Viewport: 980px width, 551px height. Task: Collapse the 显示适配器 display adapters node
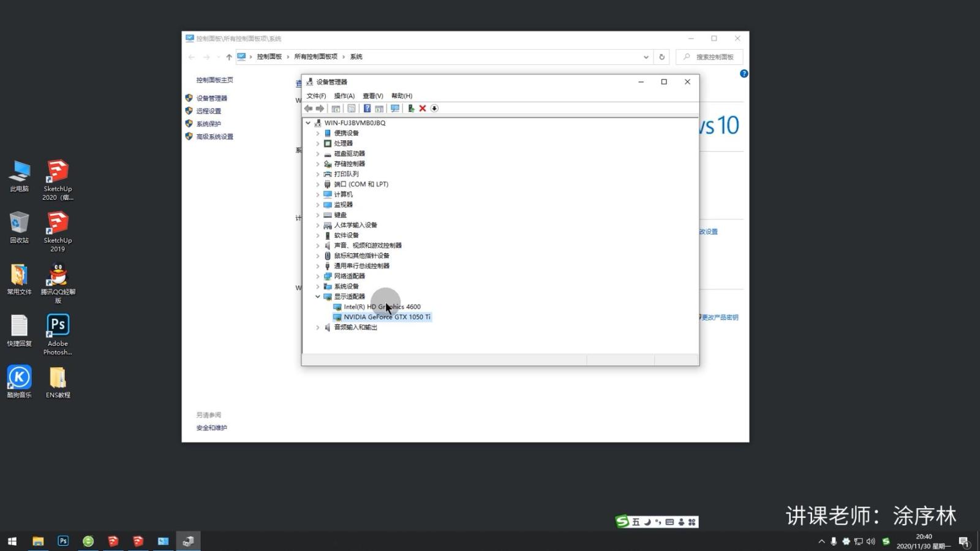pyautogui.click(x=318, y=297)
